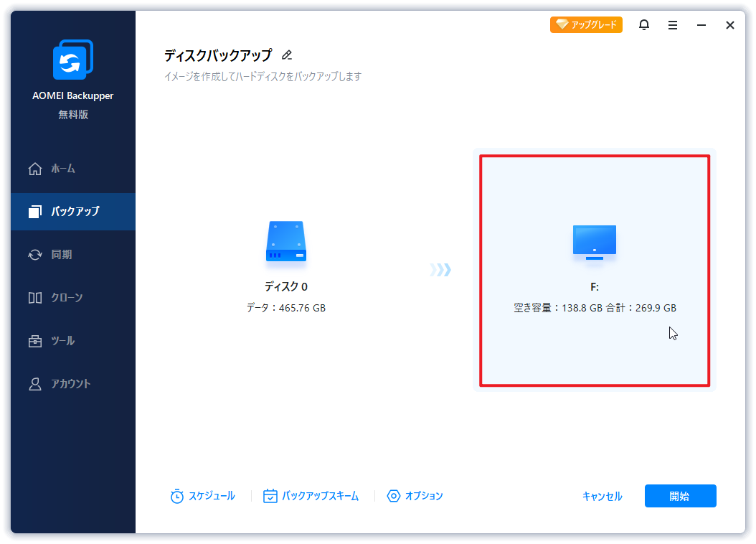
Task: Click the F: destination monitor icon
Action: click(x=595, y=242)
